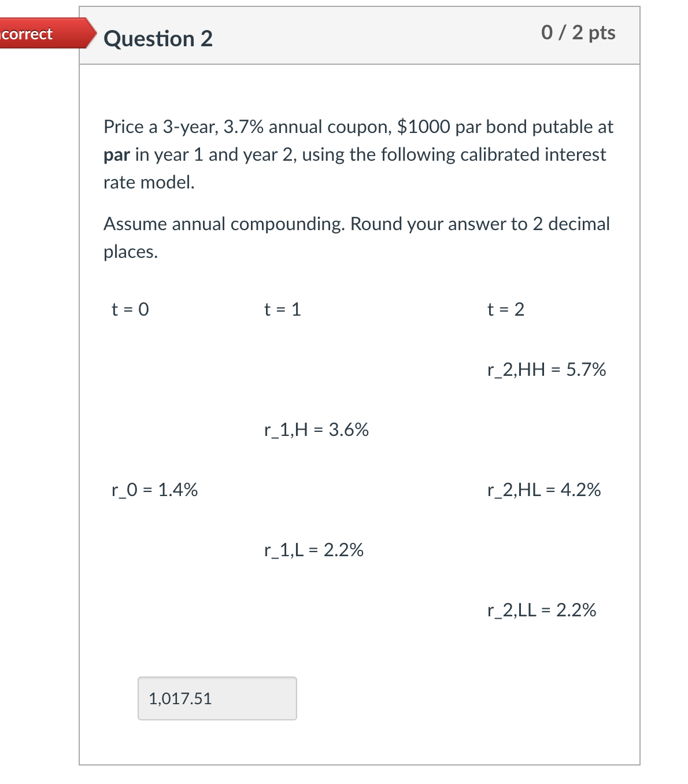Select the r_2,HH = 5.7% rate
688x784 pixels.
coord(546,369)
